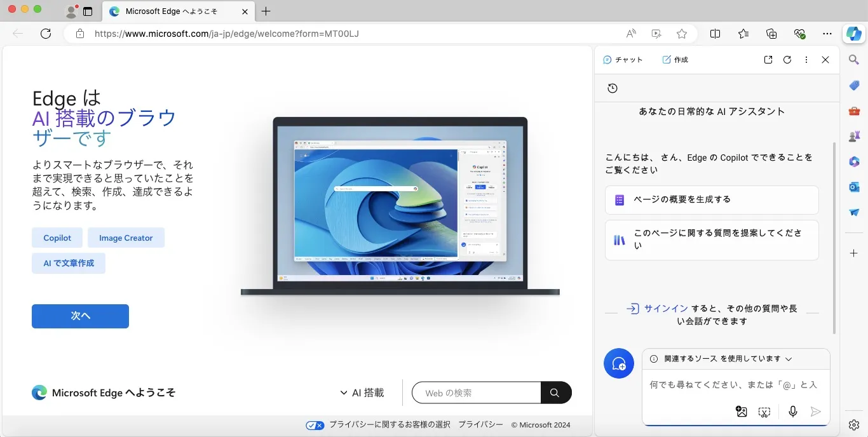Expand the AI 搭載 dropdown
868x437 pixels.
(x=362, y=393)
